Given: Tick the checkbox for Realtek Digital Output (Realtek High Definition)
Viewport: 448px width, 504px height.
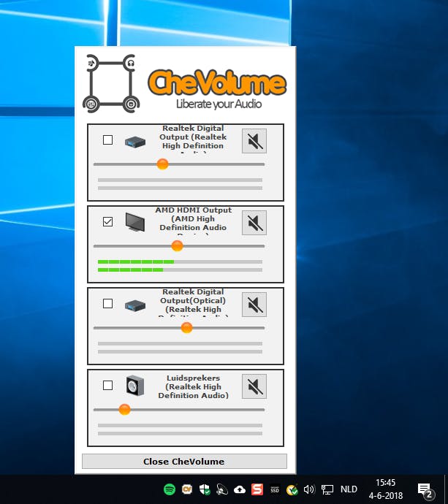Looking at the screenshot, I should (107, 140).
